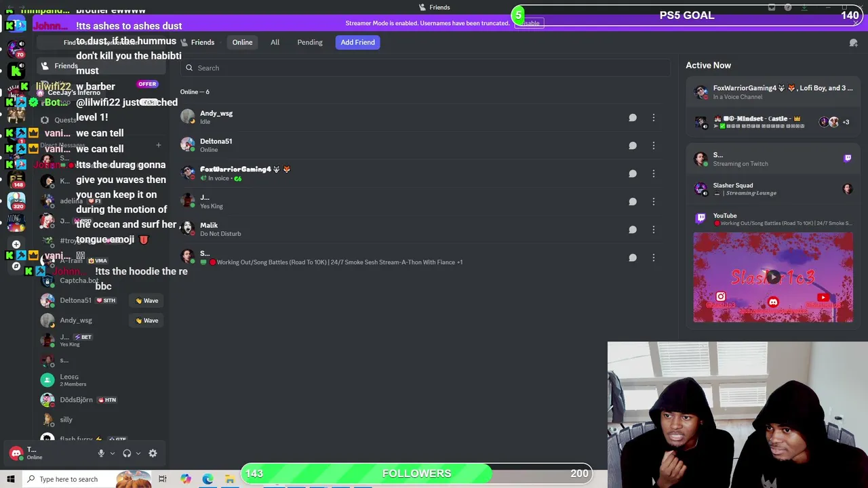Play the YouTube stream preview thumbnail

pyautogui.click(x=773, y=277)
